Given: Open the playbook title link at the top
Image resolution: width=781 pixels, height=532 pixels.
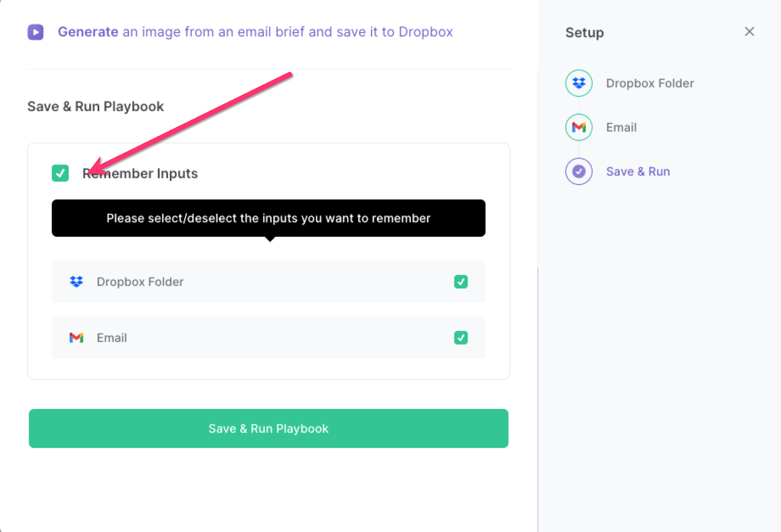Looking at the screenshot, I should pos(255,31).
